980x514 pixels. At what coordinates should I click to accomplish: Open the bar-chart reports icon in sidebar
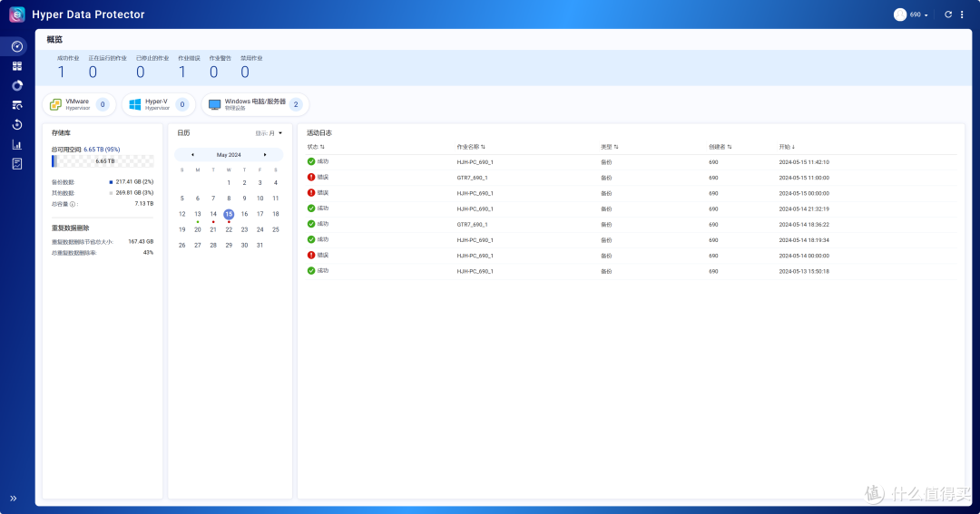(x=17, y=144)
